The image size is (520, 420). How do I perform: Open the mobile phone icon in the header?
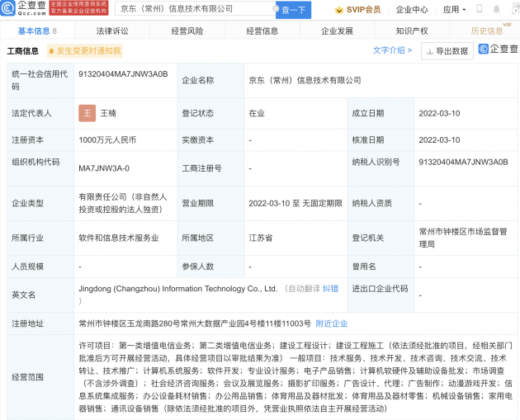(x=480, y=8)
